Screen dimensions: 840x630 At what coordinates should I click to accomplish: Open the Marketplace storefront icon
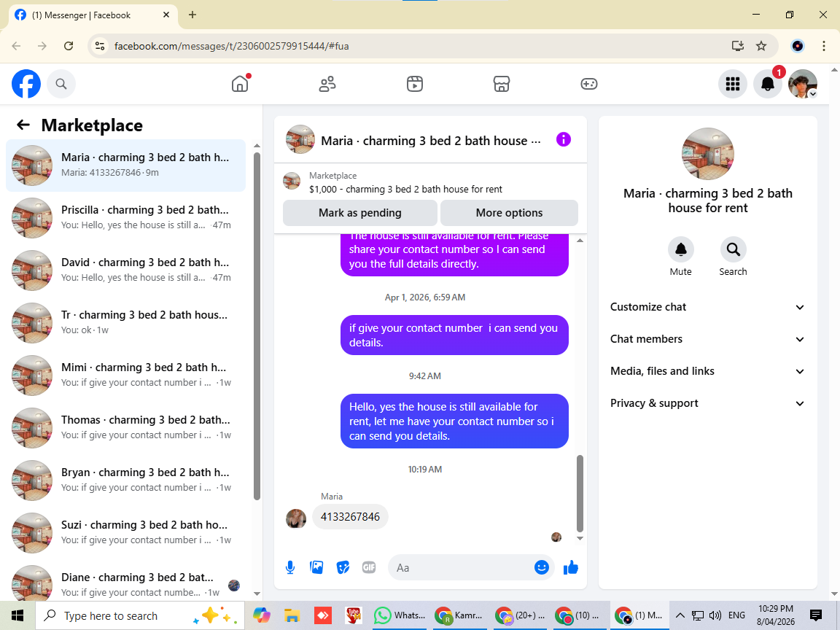502,84
